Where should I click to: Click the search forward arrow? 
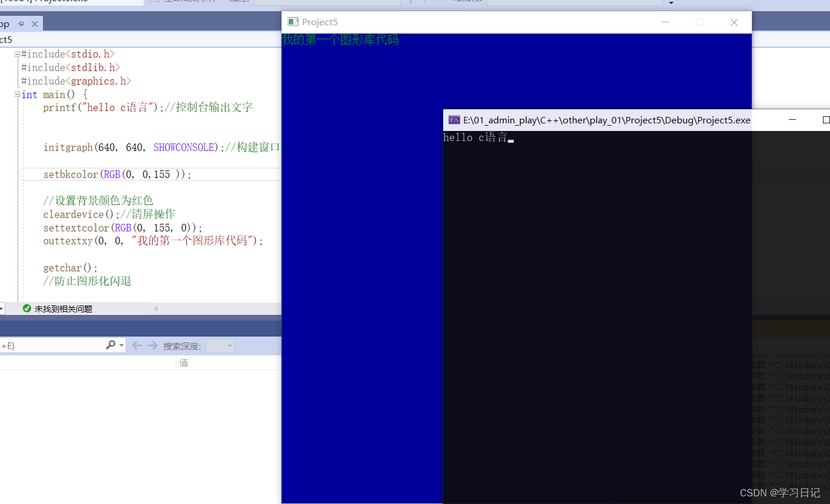click(x=153, y=345)
